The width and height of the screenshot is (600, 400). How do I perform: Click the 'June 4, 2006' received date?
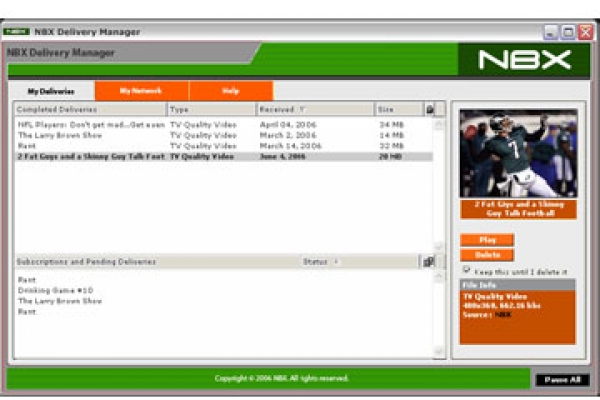click(x=282, y=157)
